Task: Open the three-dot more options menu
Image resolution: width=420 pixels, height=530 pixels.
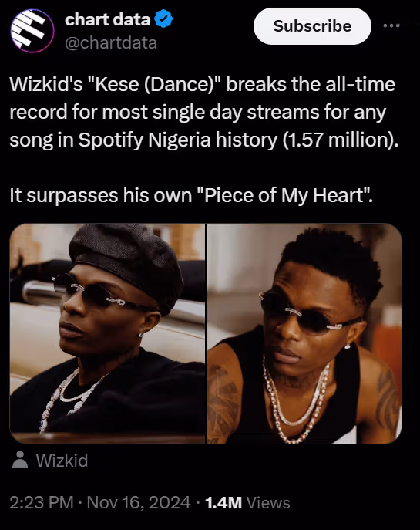Action: 391,25
